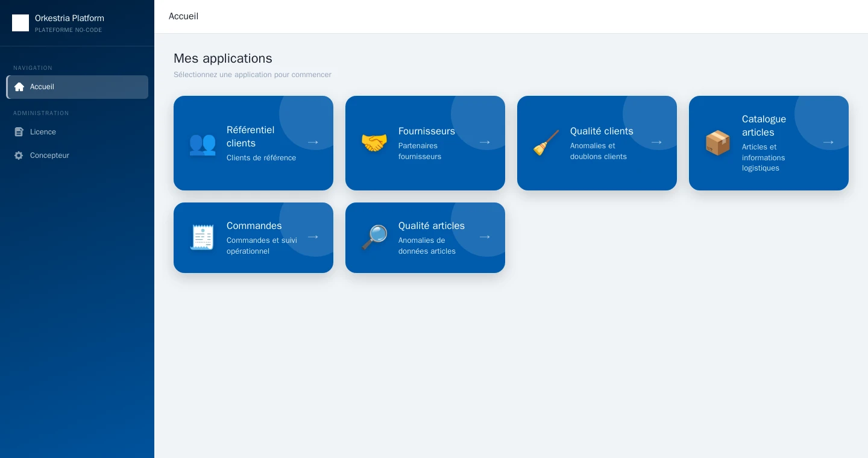The width and height of the screenshot is (868, 458).
Task: Click the "Partenaires fournisseurs" description
Action: click(420, 151)
